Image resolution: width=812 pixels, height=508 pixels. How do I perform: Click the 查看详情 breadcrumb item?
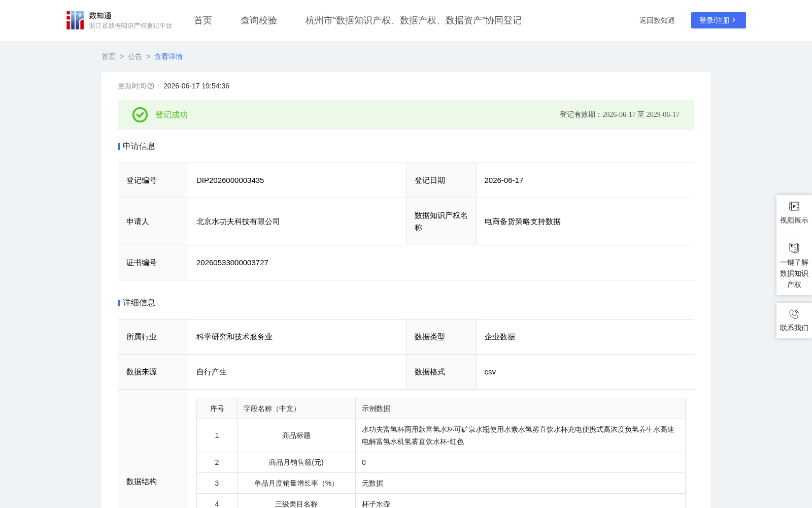coord(168,56)
